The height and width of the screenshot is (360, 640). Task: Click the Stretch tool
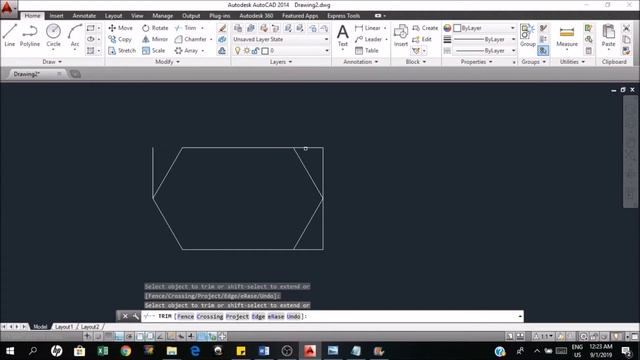[122, 51]
